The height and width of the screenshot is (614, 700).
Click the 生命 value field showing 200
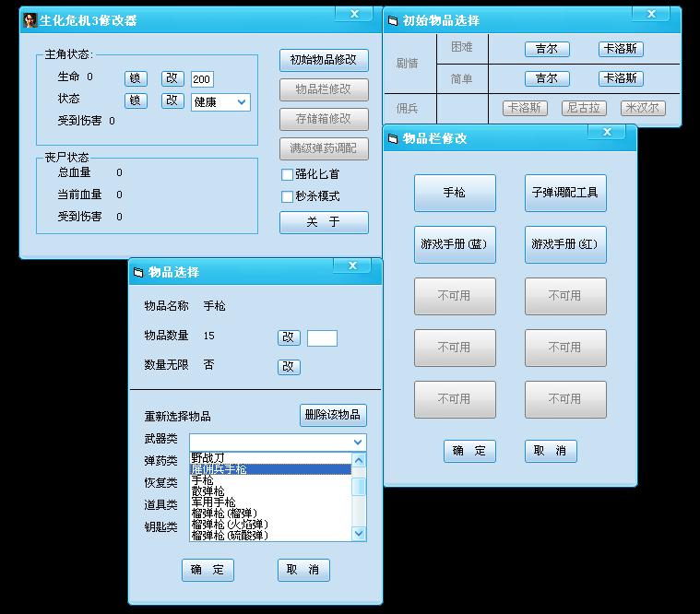[202, 79]
